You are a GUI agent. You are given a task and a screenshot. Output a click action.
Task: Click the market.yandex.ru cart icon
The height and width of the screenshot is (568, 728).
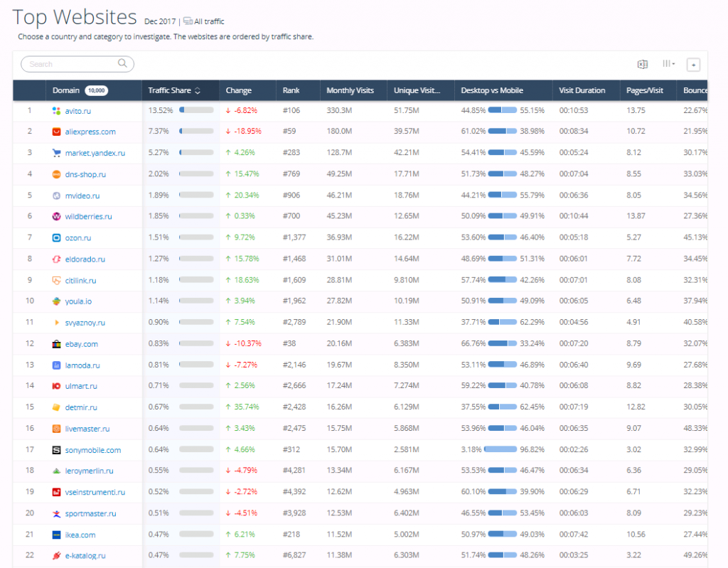point(57,153)
